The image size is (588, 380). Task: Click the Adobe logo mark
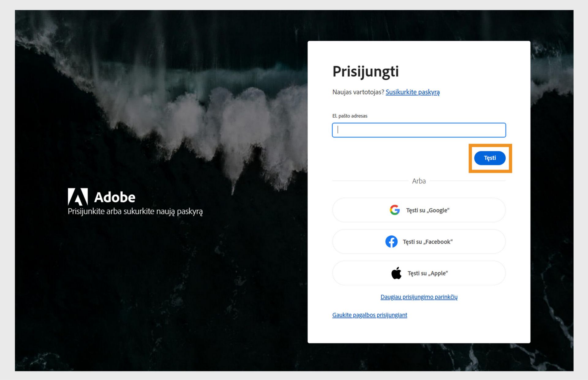[x=78, y=197]
